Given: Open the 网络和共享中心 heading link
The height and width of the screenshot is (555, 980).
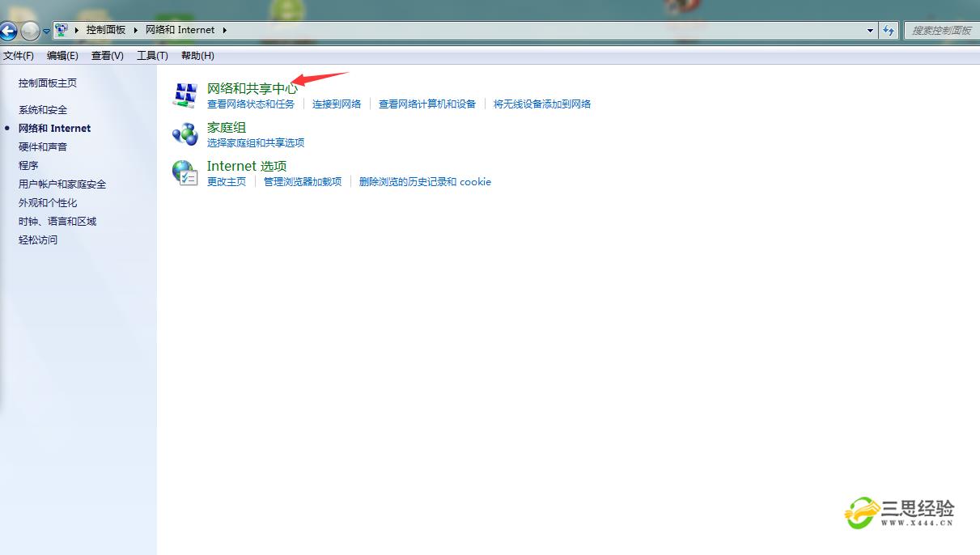Looking at the screenshot, I should point(252,88).
